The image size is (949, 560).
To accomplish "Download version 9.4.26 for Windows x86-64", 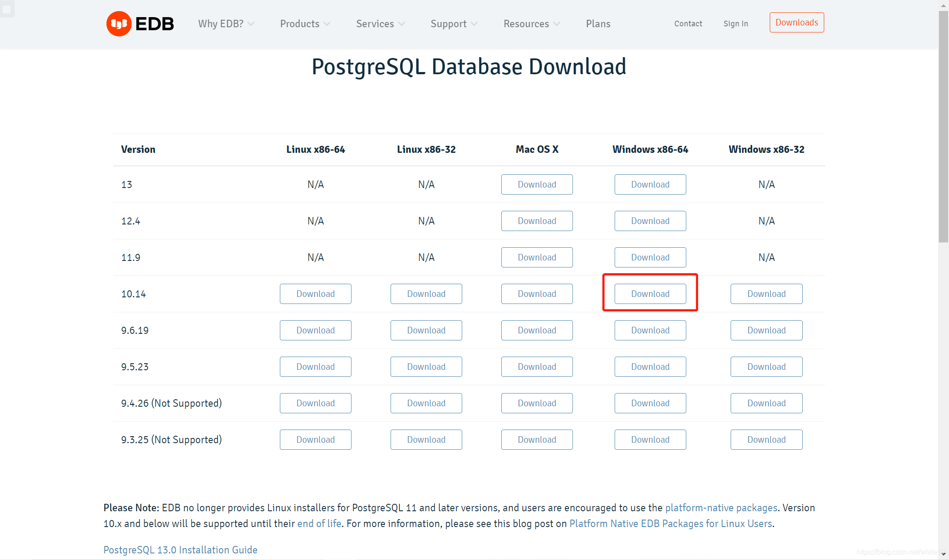I will (650, 403).
